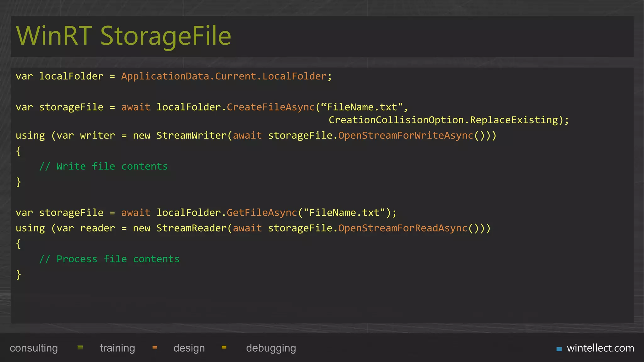Click the design footer label
This screenshot has height=362, width=644.
(189, 348)
